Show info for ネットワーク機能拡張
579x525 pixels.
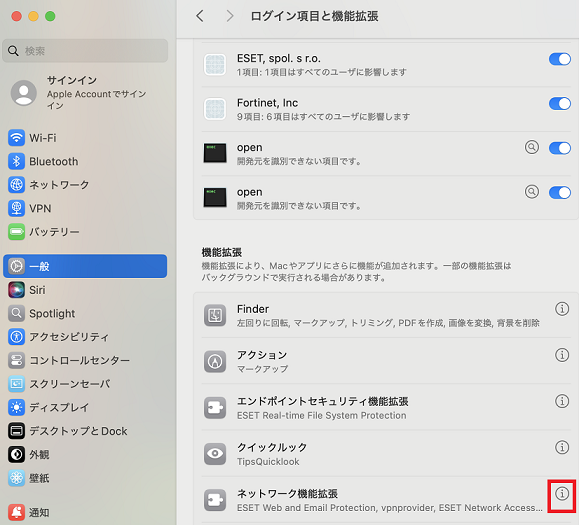[562, 493]
